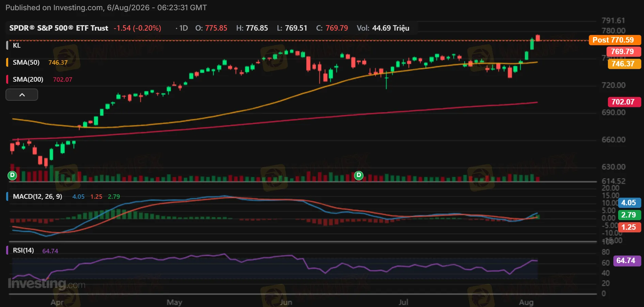Screen dimensions: 644x307
Task: Click the Investing.com logo watermark link
Action: click(47, 284)
